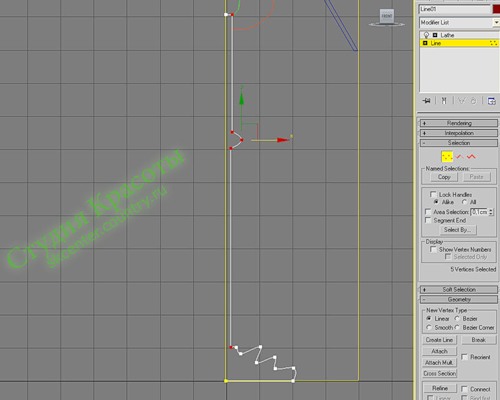Click the Create Line button

[439, 340]
